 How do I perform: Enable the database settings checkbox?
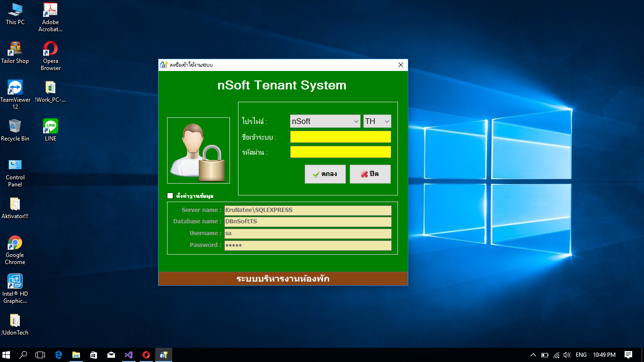coord(170,195)
